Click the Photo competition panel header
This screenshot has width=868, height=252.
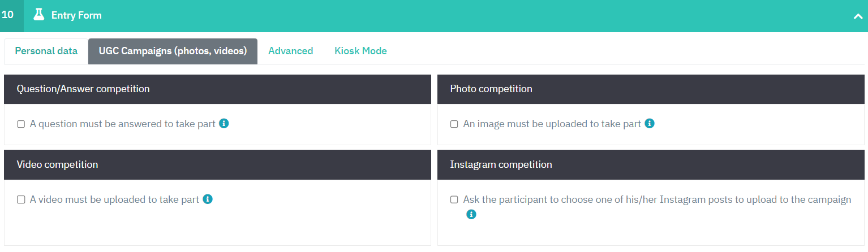tap(491, 89)
